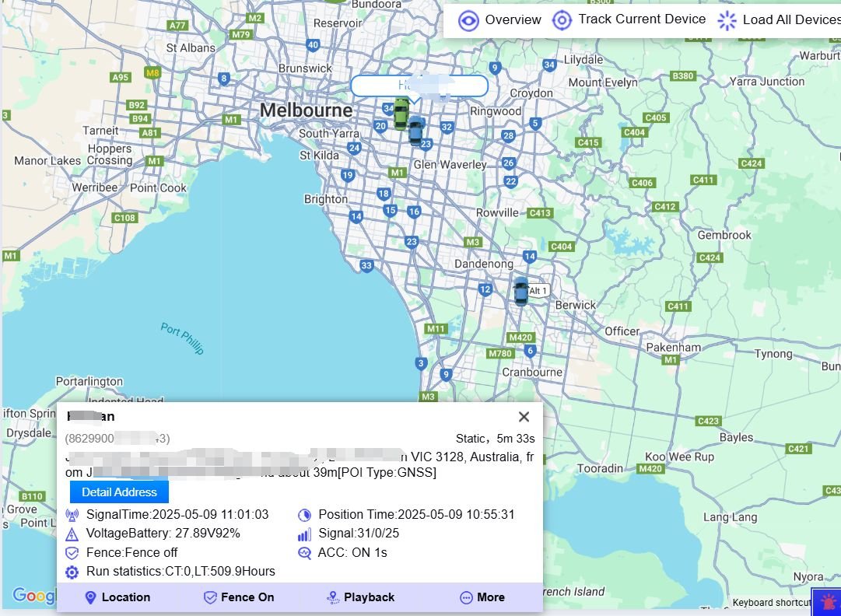841x616 pixels.
Task: Close the device info popup
Action: (524, 417)
